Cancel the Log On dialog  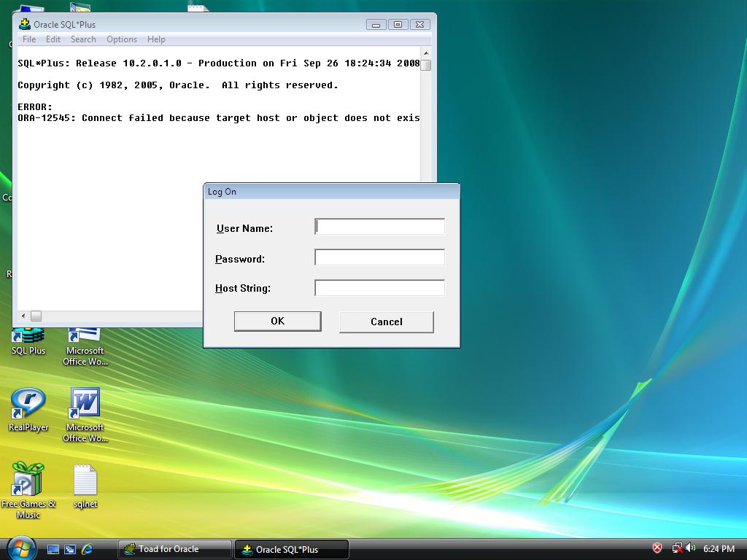coord(386,322)
